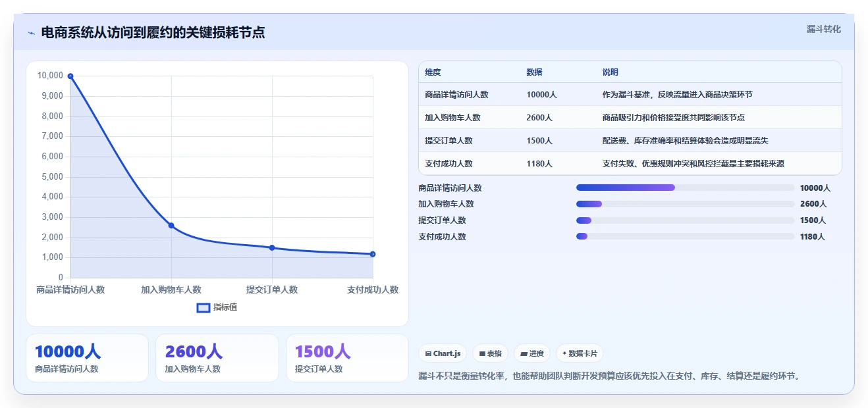Open the 1500人 data card

[x=347, y=358]
